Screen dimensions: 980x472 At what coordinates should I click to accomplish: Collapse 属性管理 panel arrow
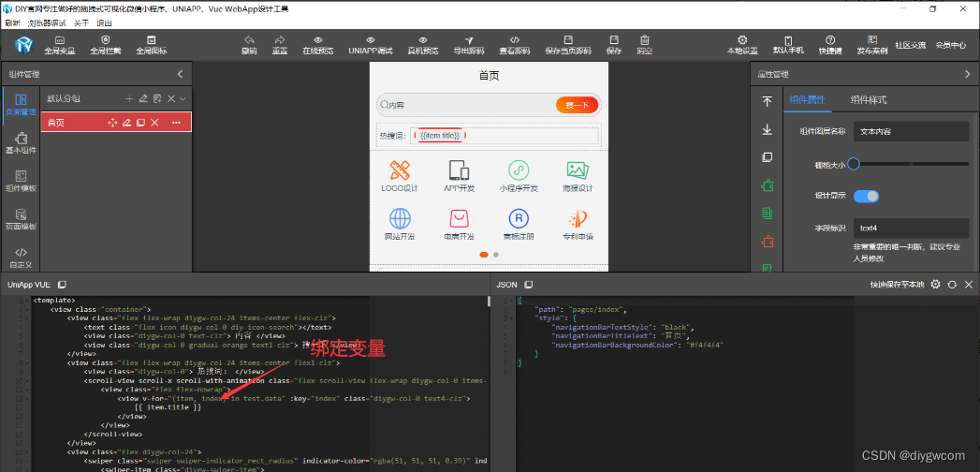click(968, 74)
